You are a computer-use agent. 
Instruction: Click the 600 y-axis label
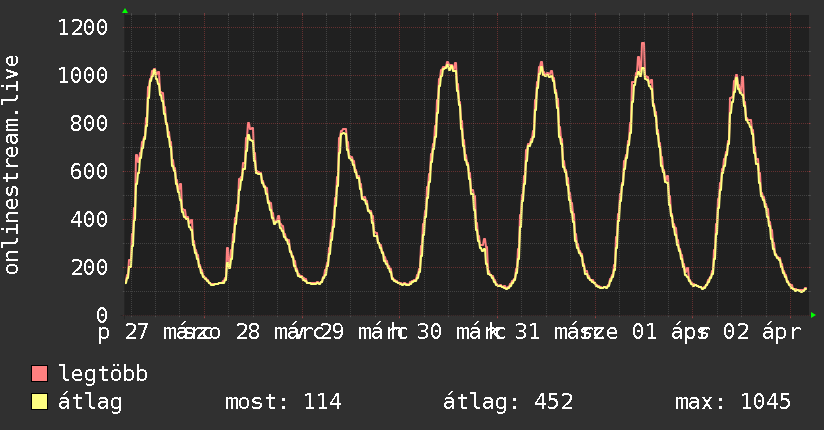click(89, 171)
